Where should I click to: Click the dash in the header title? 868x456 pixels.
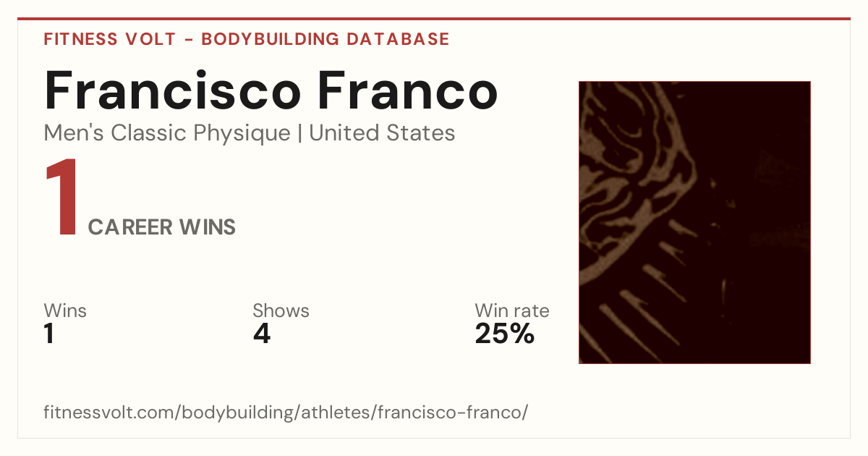click(189, 40)
